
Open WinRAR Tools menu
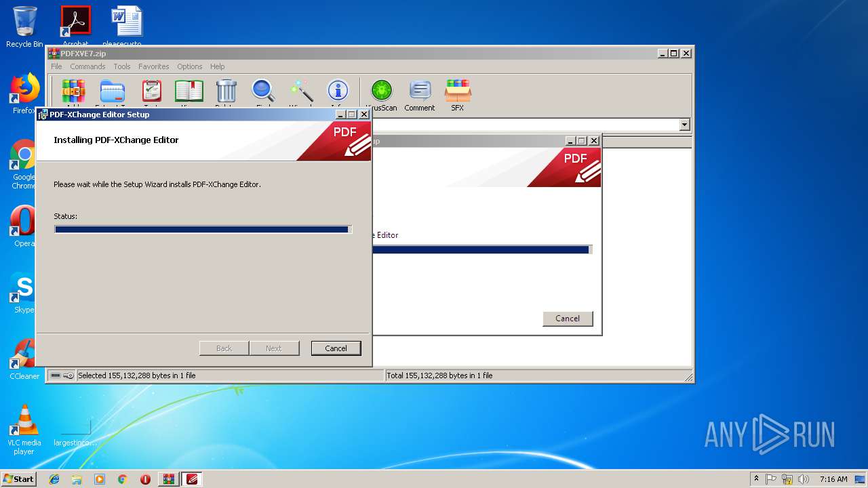(122, 66)
